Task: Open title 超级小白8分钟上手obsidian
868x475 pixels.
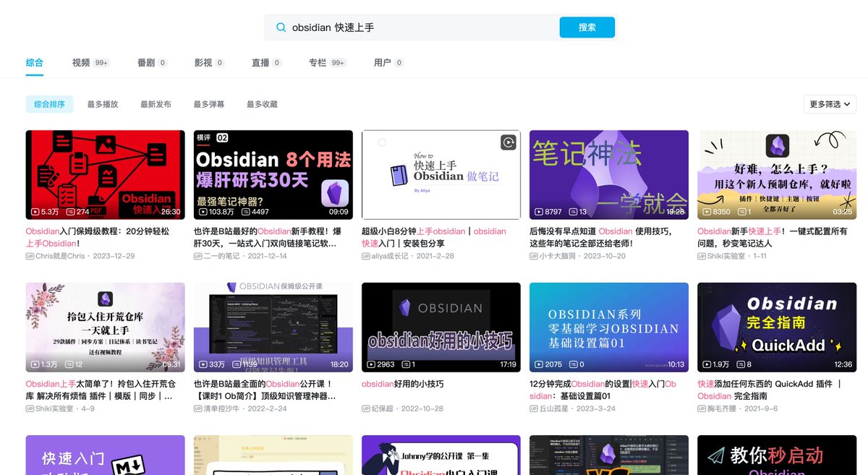Action: pyautogui.click(x=434, y=237)
